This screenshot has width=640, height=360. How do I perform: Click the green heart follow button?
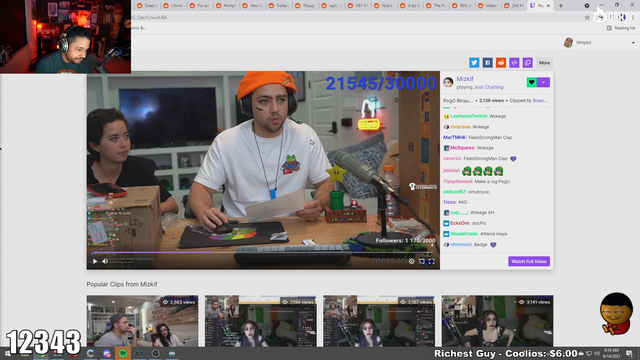531,82
